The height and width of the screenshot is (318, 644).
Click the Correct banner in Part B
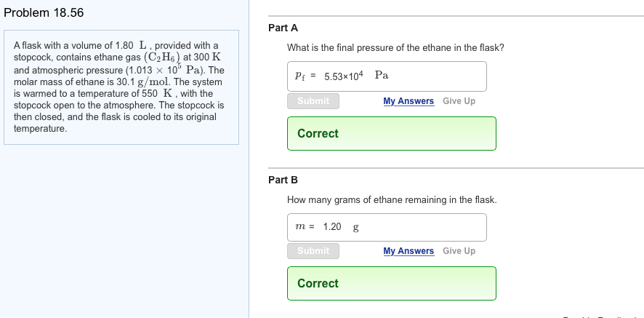click(x=391, y=284)
